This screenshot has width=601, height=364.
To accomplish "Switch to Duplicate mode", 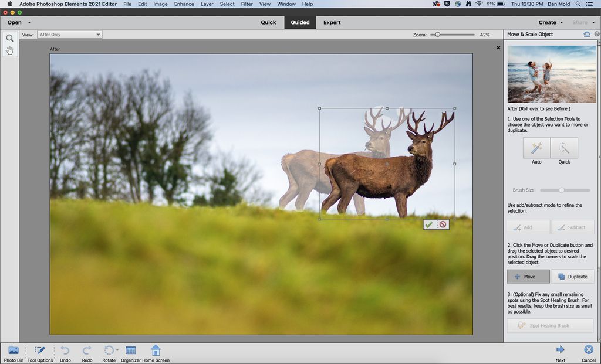I will (x=573, y=276).
